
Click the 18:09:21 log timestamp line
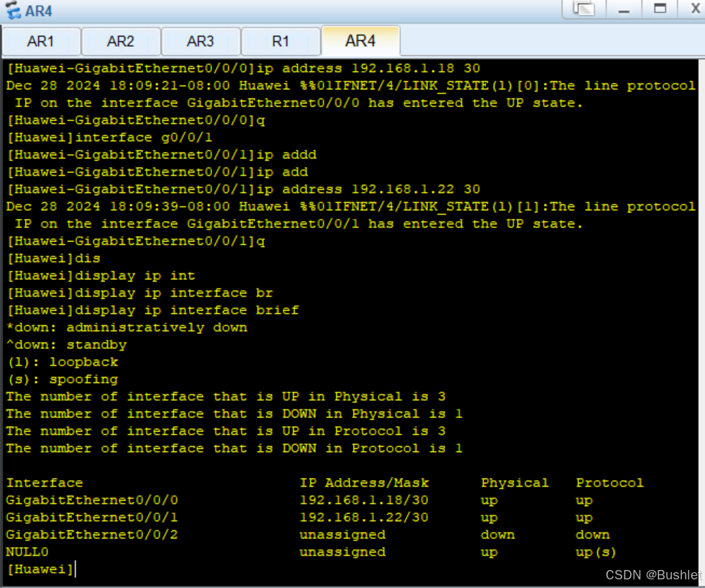pyautogui.click(x=351, y=86)
